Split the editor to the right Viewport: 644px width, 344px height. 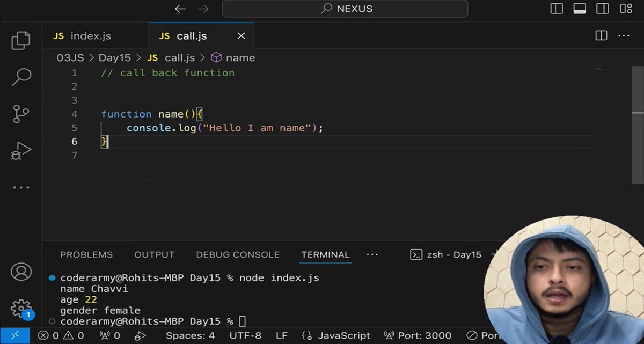[602, 35]
